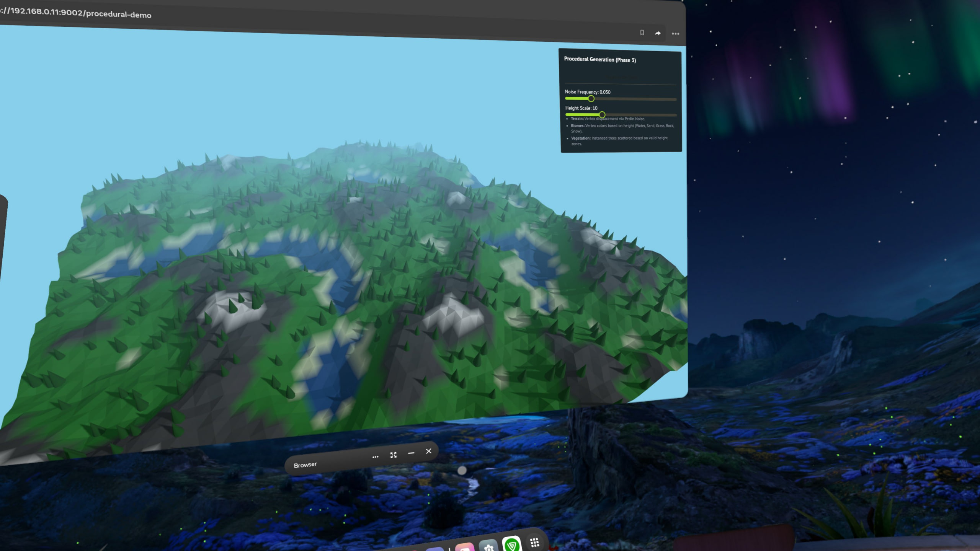The height and width of the screenshot is (551, 980).
Task: Minimize the Browser window
Action: point(411,453)
